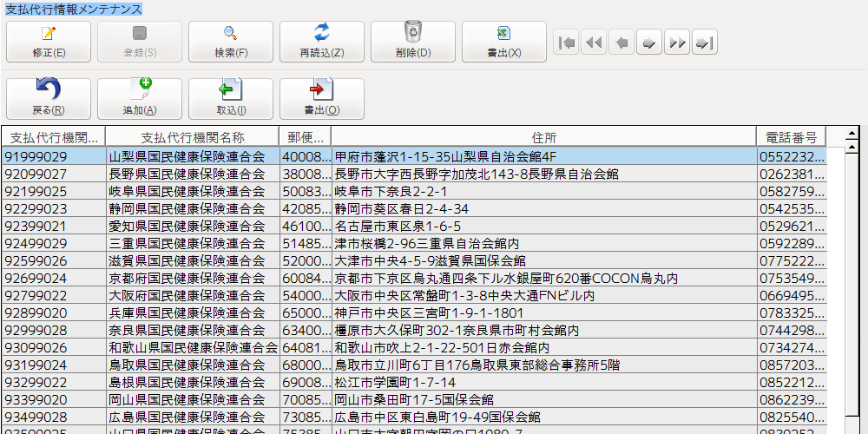This screenshot has width=868, height=434.
Task: Select code 92899020 cell
Action: [x=54, y=312]
